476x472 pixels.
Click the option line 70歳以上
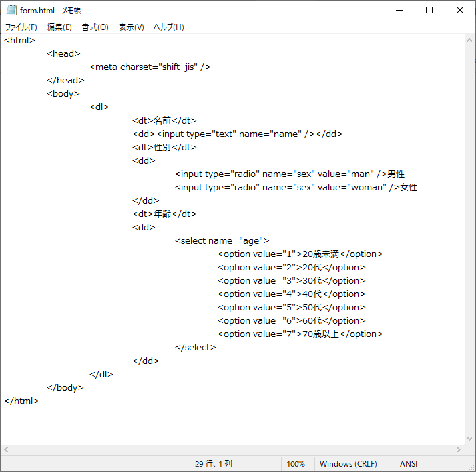300,334
